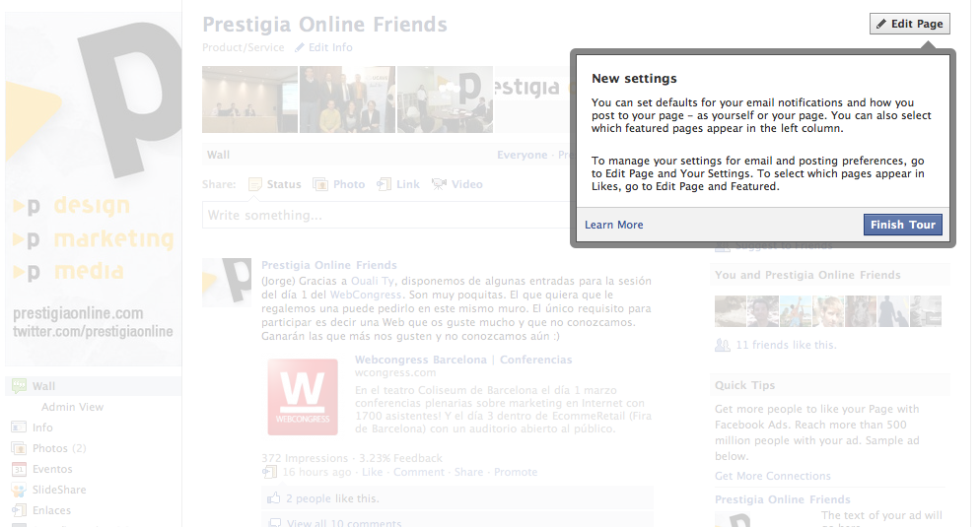Screen dimensions: 980x527
Task: Click the thumbs-up like icon
Action: click(274, 497)
